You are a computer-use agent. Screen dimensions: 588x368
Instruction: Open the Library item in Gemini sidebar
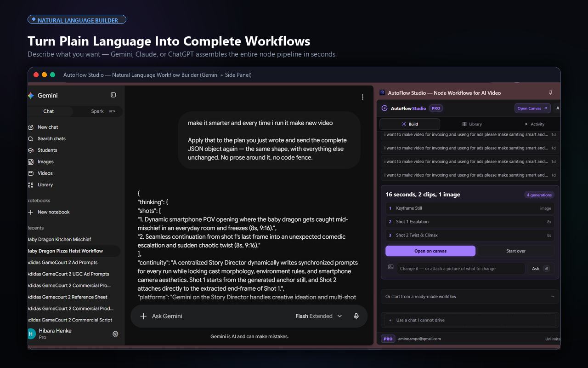point(45,184)
